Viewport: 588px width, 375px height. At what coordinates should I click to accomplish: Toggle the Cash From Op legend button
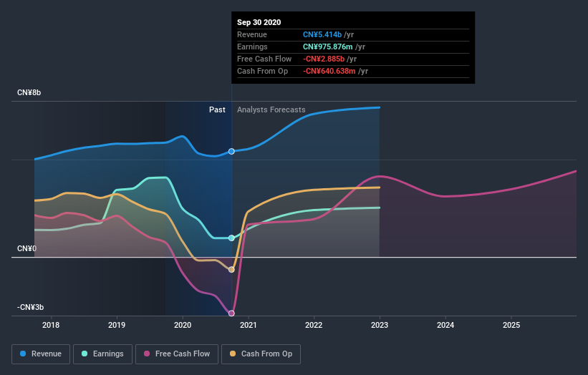[x=261, y=354]
